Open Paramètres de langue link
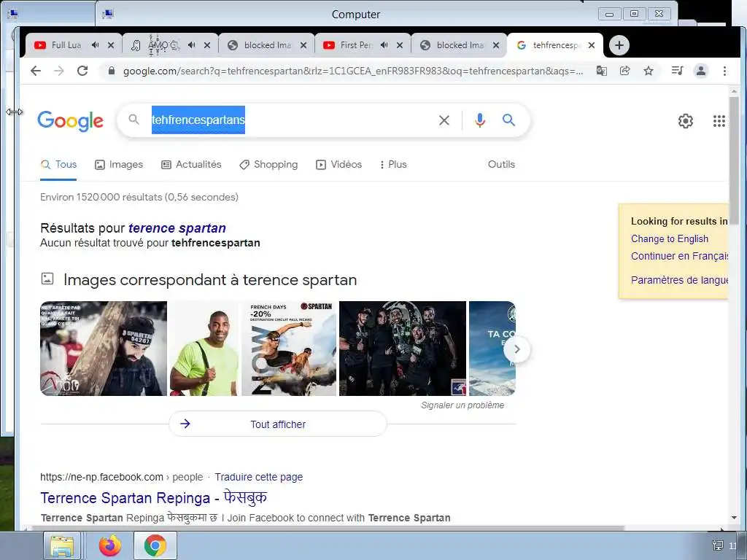The height and width of the screenshot is (560, 747). coord(679,280)
